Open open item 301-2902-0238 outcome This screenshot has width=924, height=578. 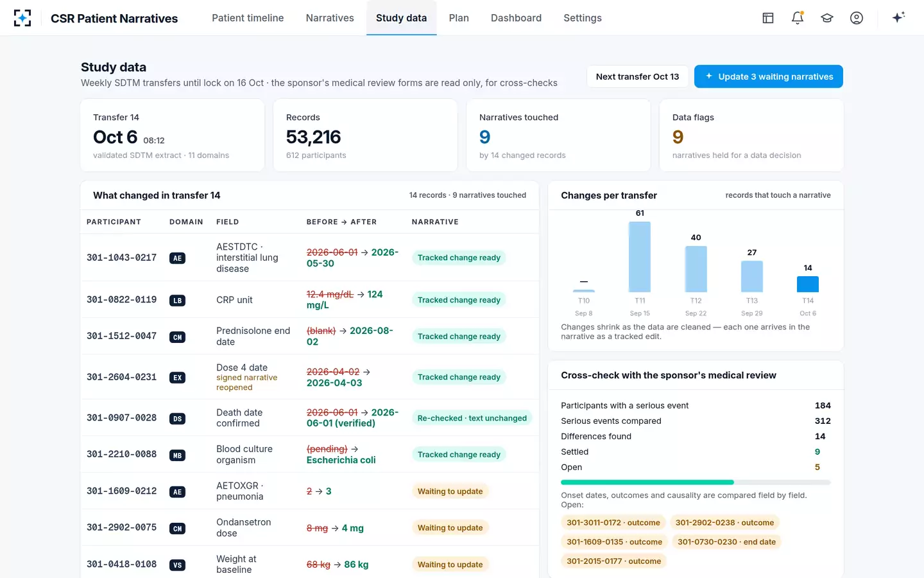[x=724, y=523]
